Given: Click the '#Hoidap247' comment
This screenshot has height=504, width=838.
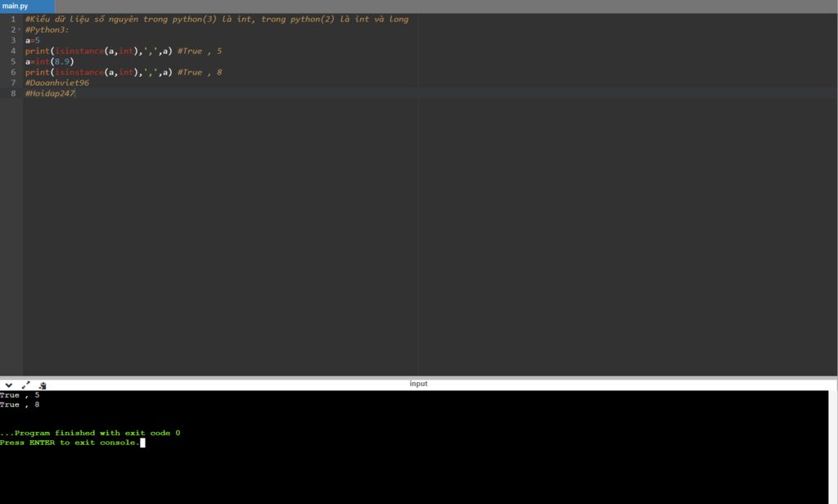Looking at the screenshot, I should pyautogui.click(x=50, y=93).
